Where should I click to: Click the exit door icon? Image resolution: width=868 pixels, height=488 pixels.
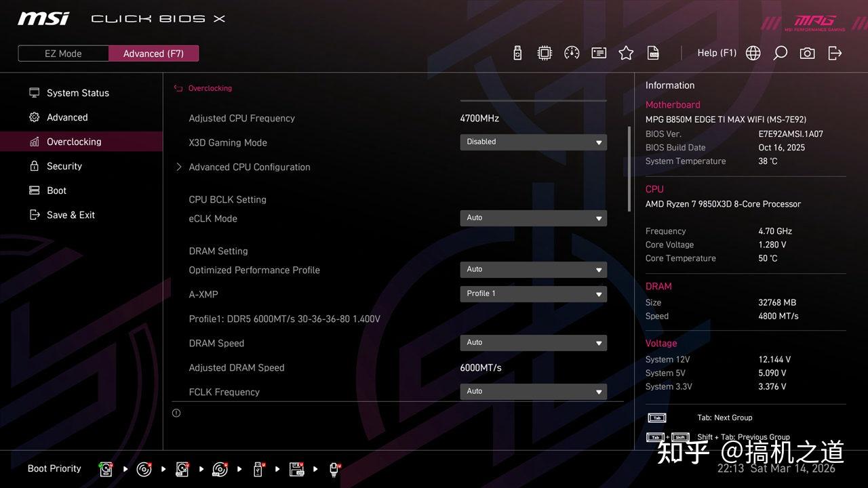click(x=835, y=53)
